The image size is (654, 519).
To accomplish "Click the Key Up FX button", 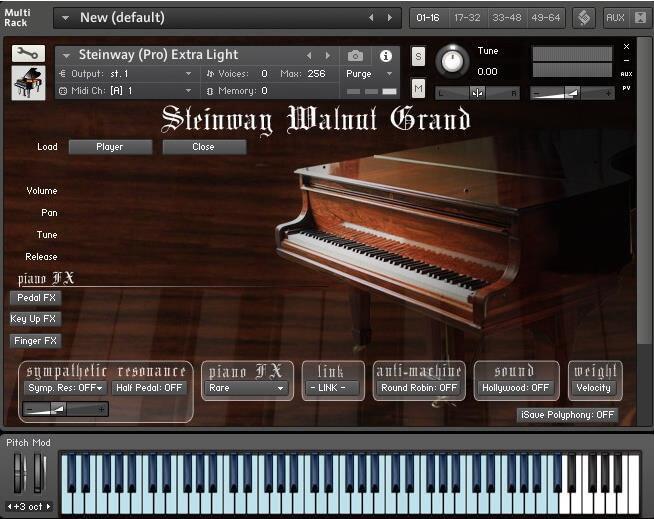I will 35,319.
